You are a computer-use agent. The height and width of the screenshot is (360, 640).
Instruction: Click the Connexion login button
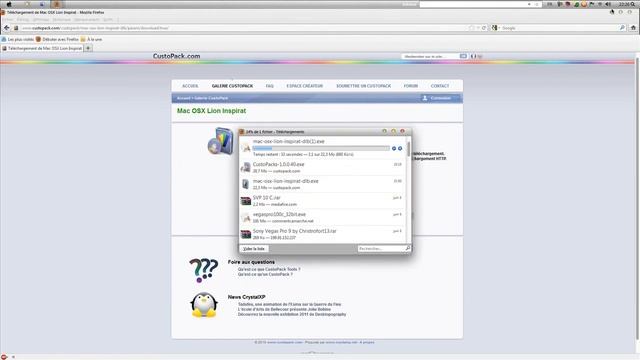click(440, 98)
